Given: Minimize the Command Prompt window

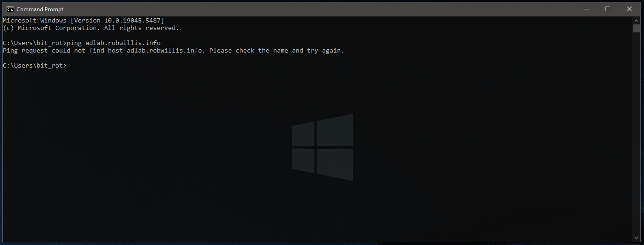Looking at the screenshot, I should 586,9.
